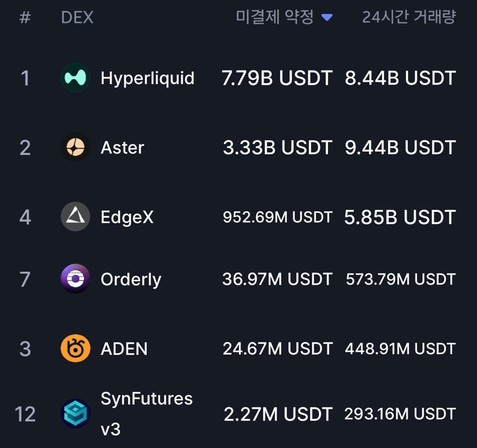
Task: Click Hyperliquid's 7.79B USDT open interest
Action: [277, 78]
